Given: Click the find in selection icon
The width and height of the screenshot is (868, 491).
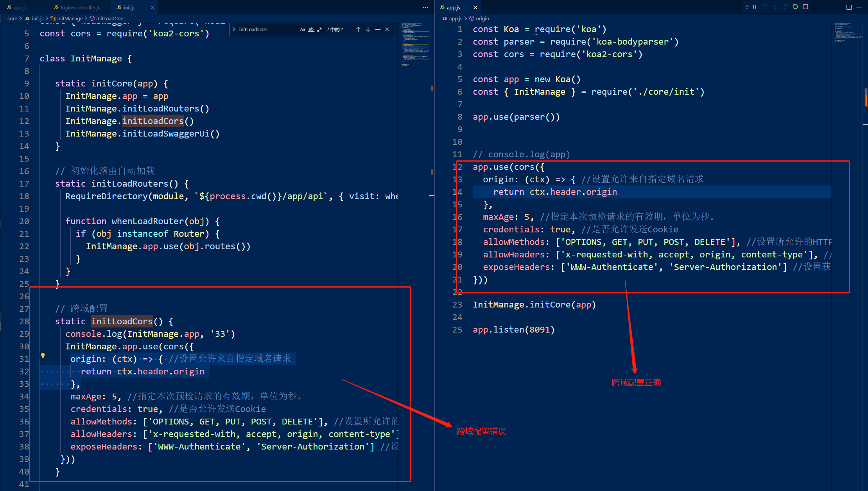Looking at the screenshot, I should (x=377, y=29).
